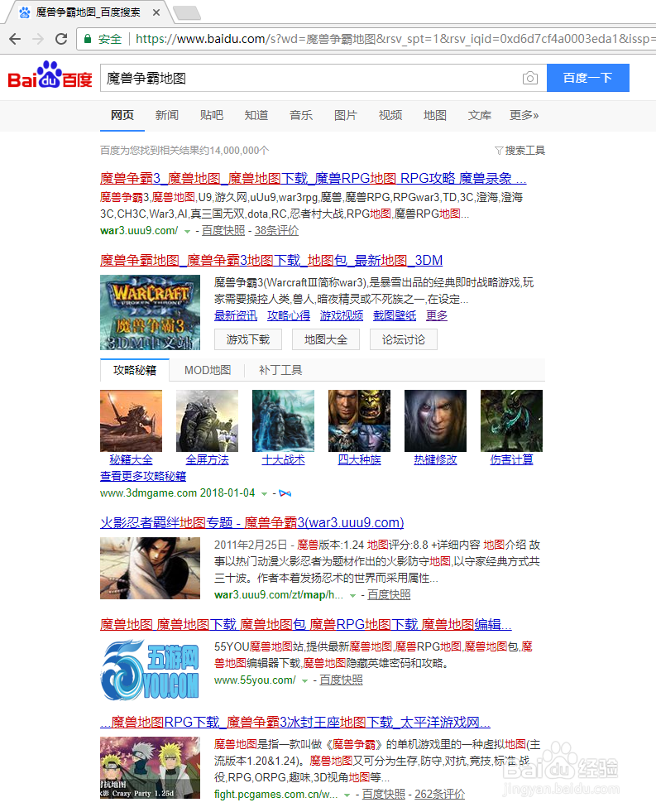The width and height of the screenshot is (656, 812).
Task: Click the 热键修改 thumbnail image
Action: coord(435,420)
